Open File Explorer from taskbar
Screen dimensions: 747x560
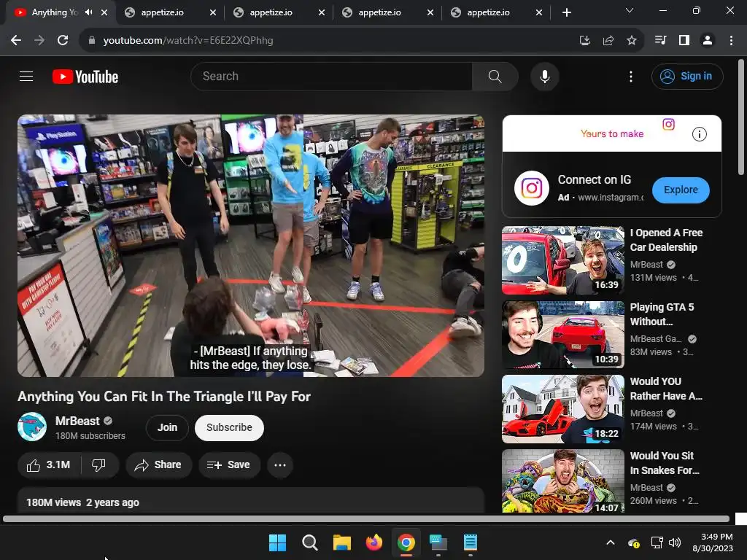(341, 542)
